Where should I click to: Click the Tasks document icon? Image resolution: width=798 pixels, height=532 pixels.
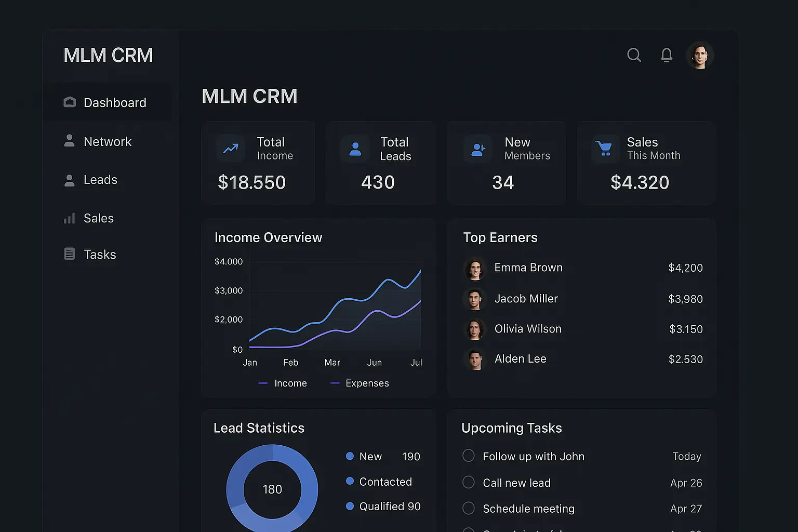point(69,254)
